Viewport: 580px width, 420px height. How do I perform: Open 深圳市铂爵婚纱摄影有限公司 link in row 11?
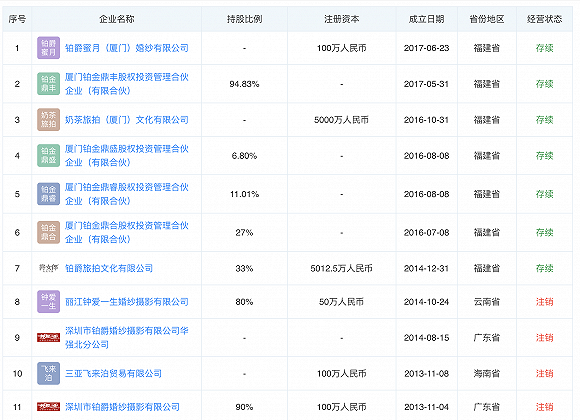coord(122,407)
